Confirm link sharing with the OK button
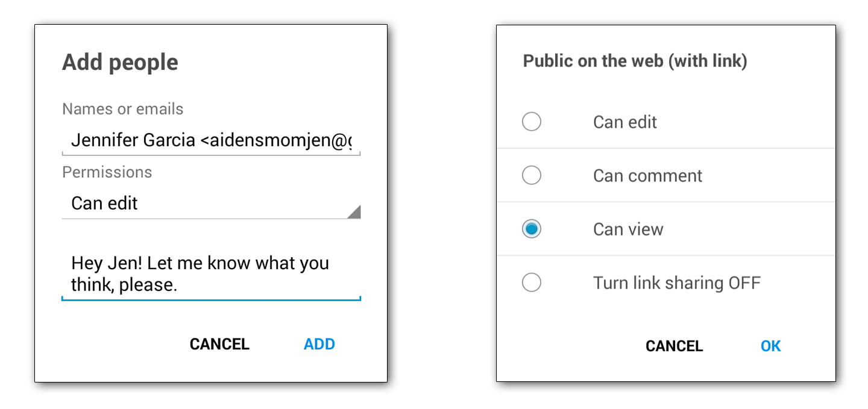The image size is (868, 409). pyautogui.click(x=770, y=346)
